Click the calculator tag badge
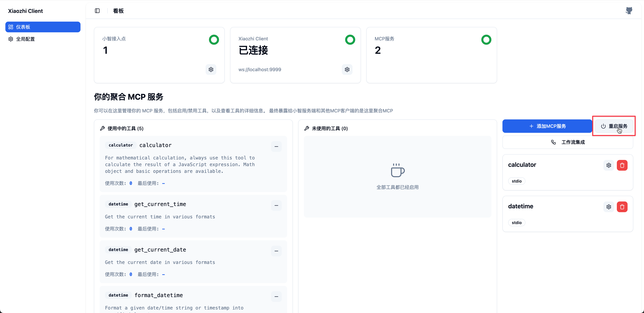The height and width of the screenshot is (313, 644). tap(121, 145)
